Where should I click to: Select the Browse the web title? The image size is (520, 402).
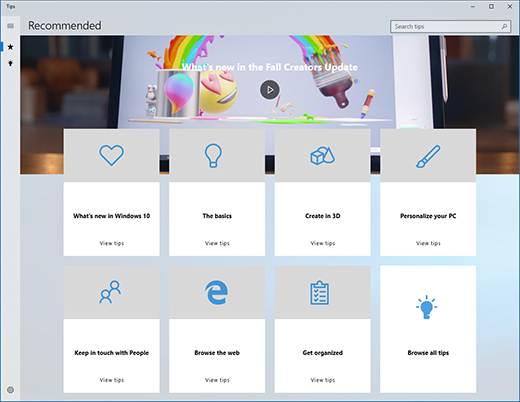[217, 353]
